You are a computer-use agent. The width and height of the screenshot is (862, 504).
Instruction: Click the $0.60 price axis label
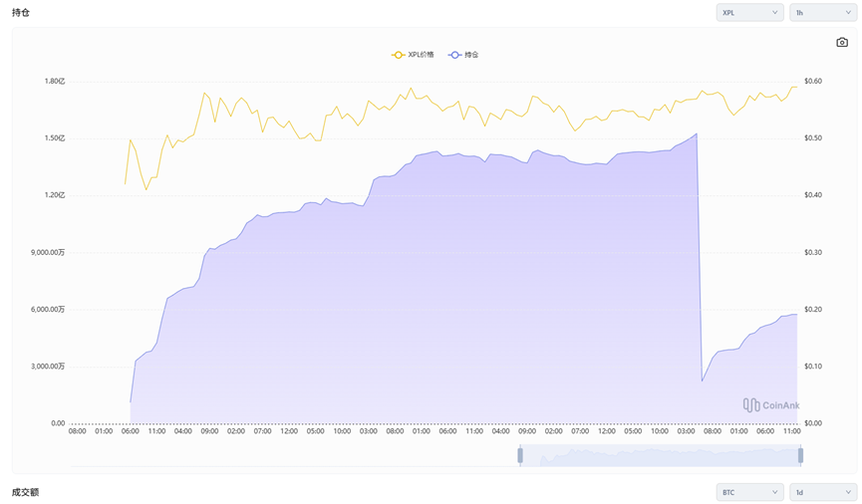[x=814, y=81]
